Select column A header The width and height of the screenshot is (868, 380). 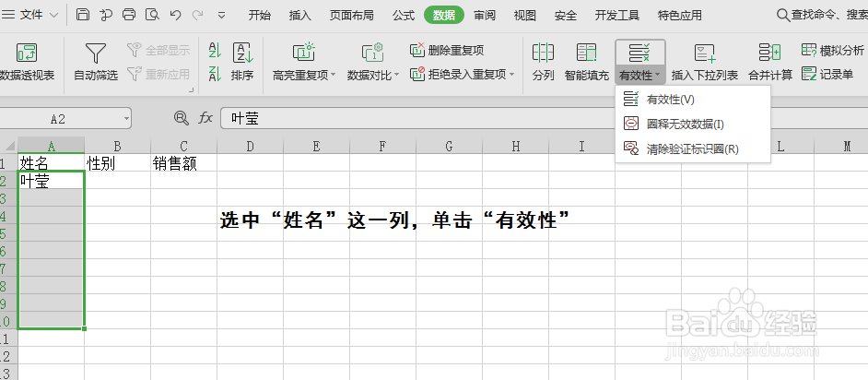(x=51, y=146)
